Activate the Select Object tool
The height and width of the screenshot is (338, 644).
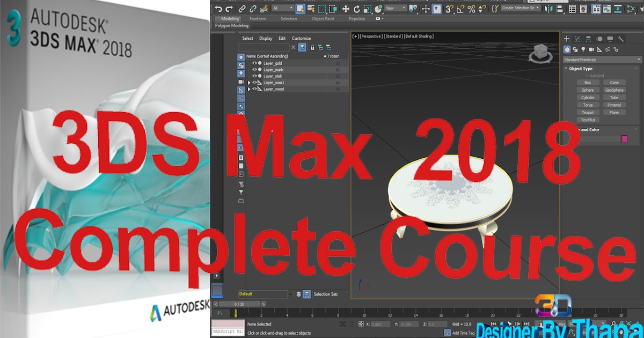[300, 9]
